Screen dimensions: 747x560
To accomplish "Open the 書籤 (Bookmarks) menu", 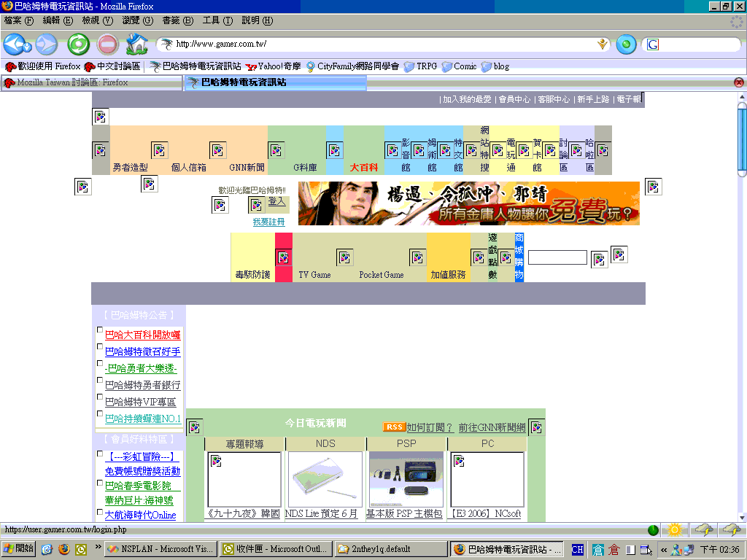I will 177,20.
